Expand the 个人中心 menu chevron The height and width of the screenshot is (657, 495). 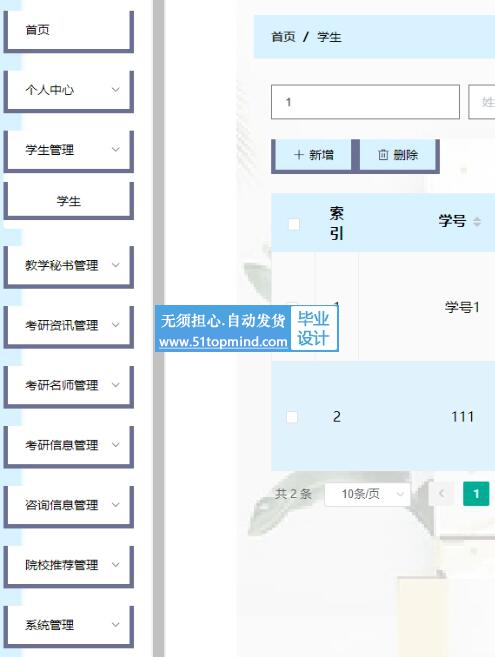tap(115, 90)
